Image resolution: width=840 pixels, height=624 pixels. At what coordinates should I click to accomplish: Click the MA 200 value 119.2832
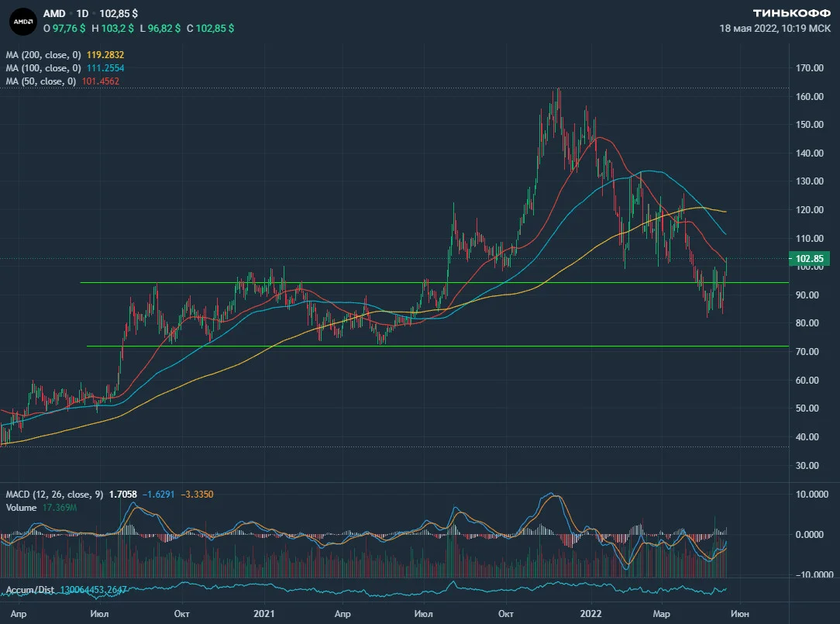(x=105, y=55)
